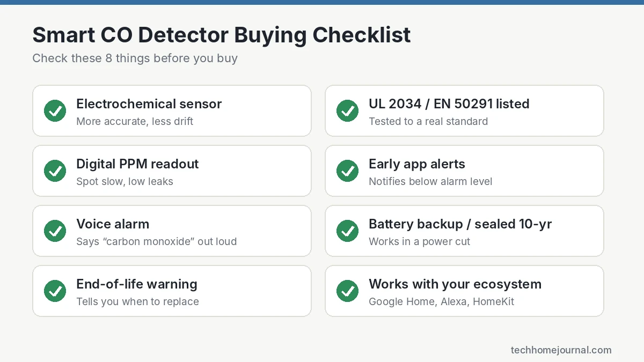
Task: Click 'Tested to a real standard' text
Action: [428, 121]
